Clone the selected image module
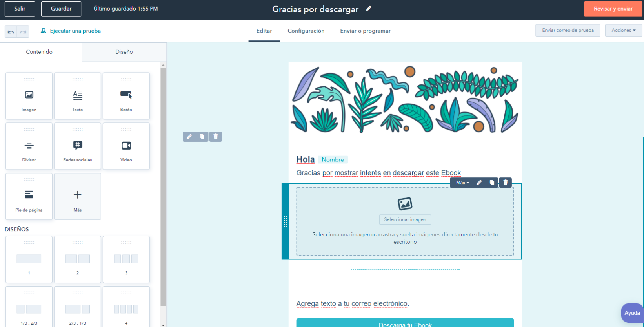 (x=492, y=183)
